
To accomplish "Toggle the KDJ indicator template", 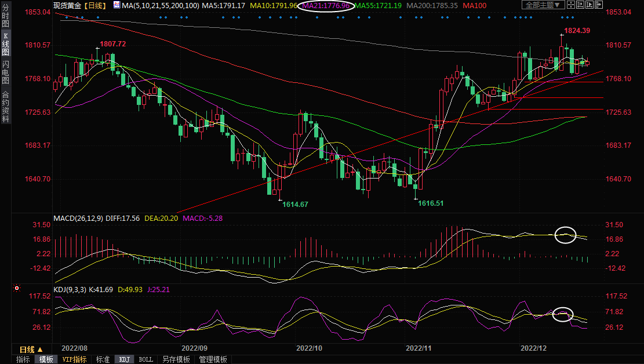I will click(124, 359).
